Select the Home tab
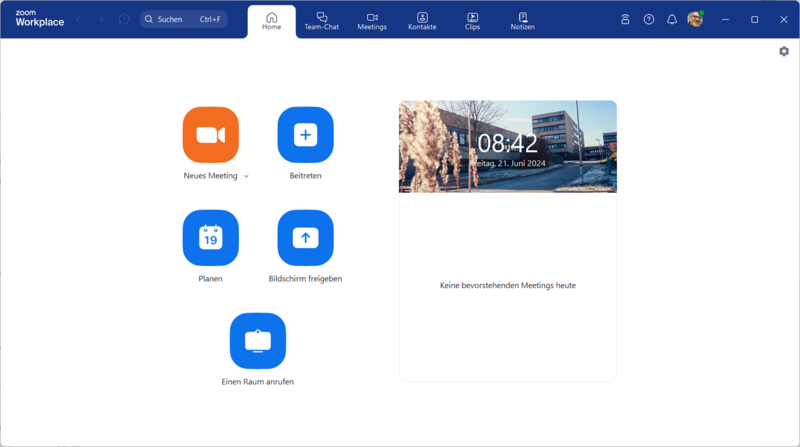The image size is (800, 447). pos(271,21)
